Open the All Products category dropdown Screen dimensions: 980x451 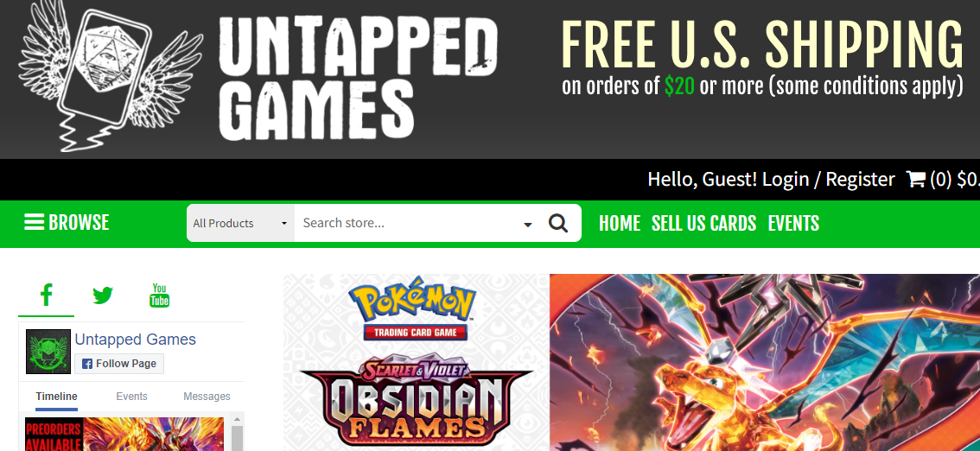click(x=240, y=223)
